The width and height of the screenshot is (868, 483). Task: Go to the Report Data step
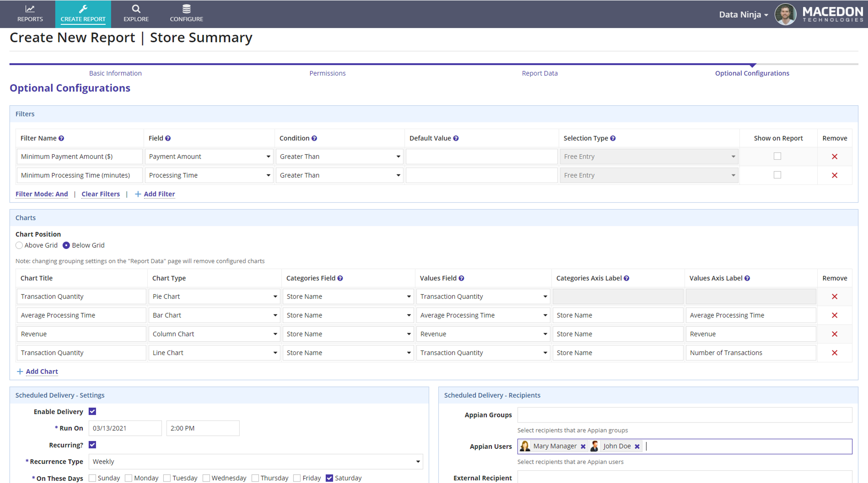click(x=540, y=73)
